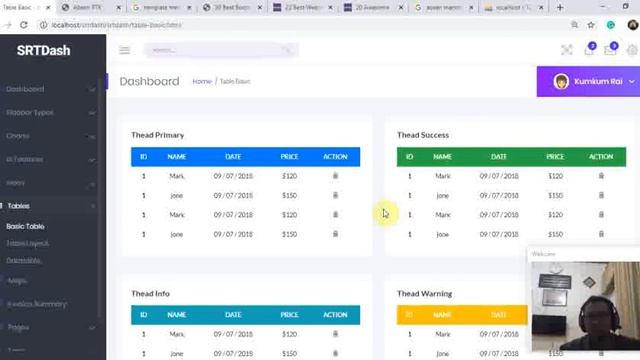Screen dimensions: 640x360
Task: Click the webcam overlay video thumbnail
Action: 585,306
